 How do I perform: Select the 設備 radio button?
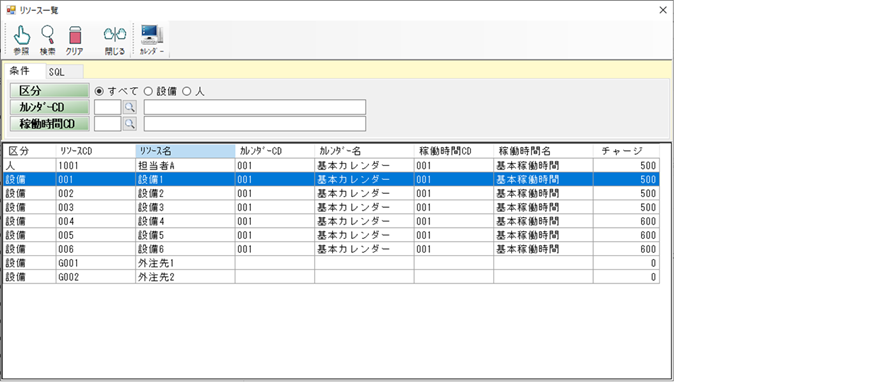pyautogui.click(x=148, y=91)
